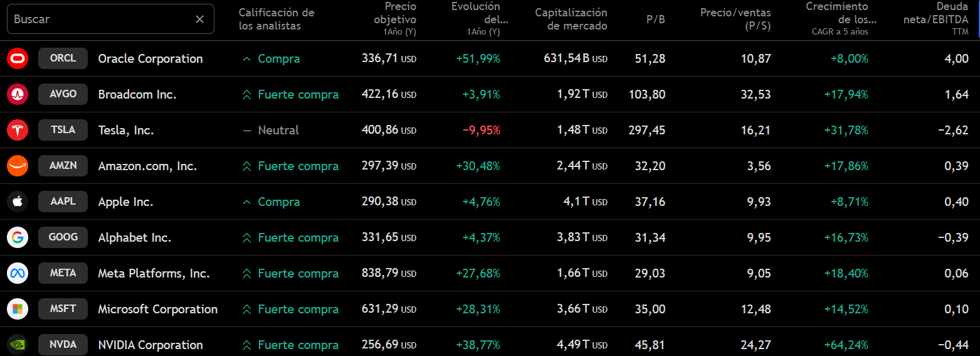The image size is (980, 356).
Task: Sort by Deuda neta/EBITDA column header
Action: 935,19
